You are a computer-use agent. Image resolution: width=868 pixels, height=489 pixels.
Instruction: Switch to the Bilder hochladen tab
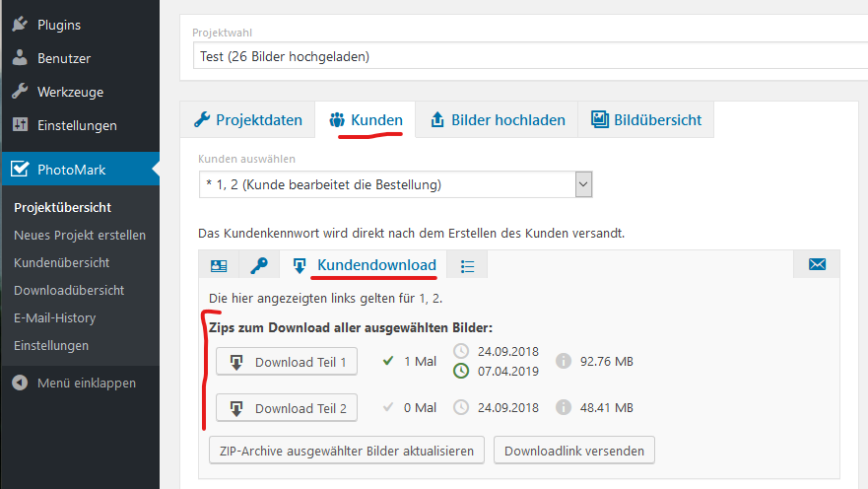(498, 120)
